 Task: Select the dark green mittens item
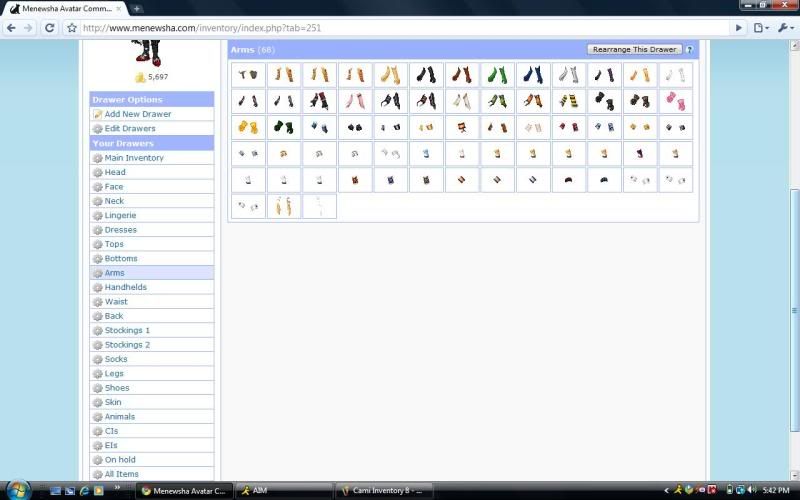pyautogui.click(x=284, y=127)
